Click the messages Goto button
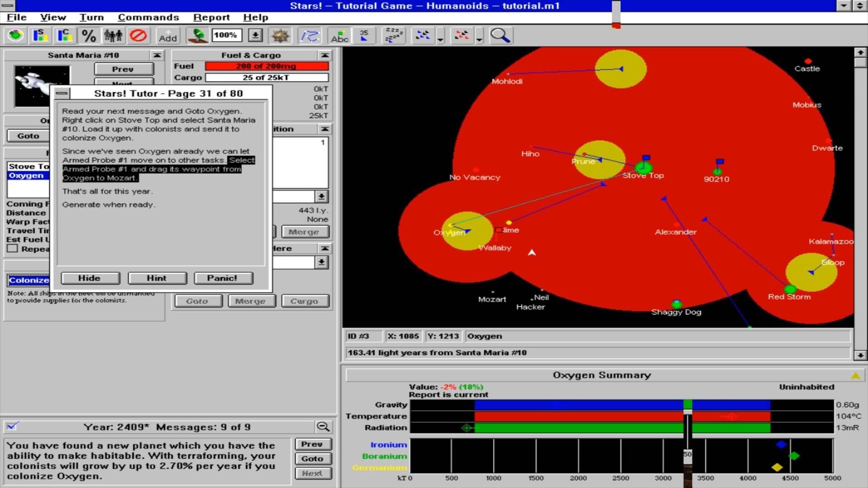This screenshot has width=868, height=488. point(313,459)
